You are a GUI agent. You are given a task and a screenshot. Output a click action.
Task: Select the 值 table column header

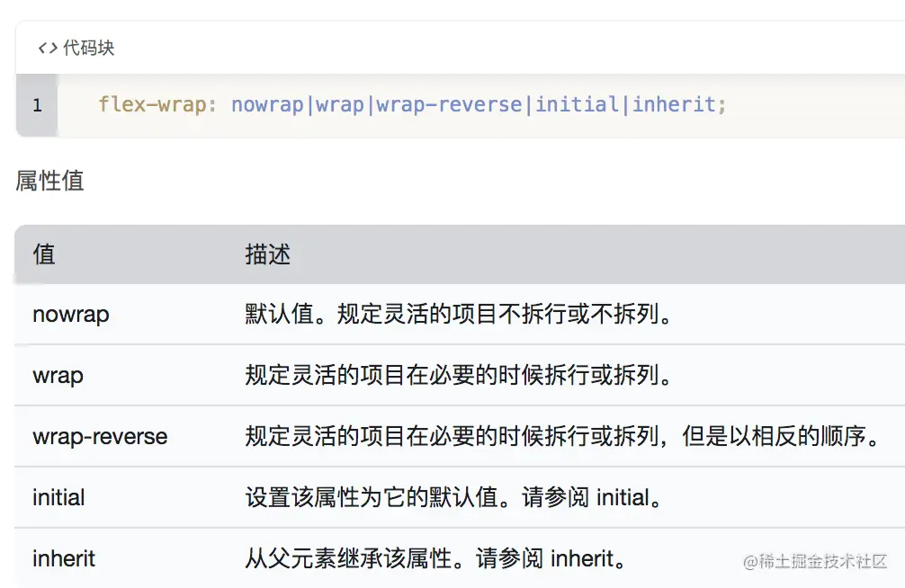point(42,254)
